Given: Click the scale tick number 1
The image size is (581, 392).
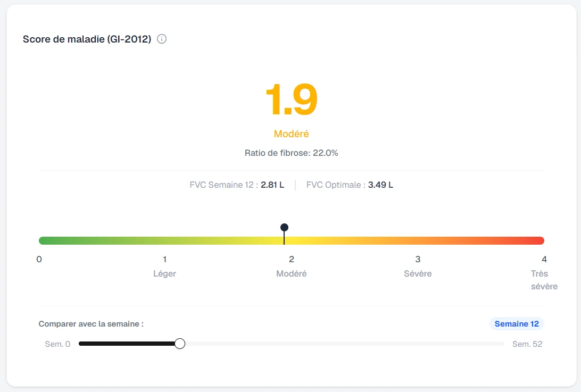Looking at the screenshot, I should pyautogui.click(x=164, y=259).
